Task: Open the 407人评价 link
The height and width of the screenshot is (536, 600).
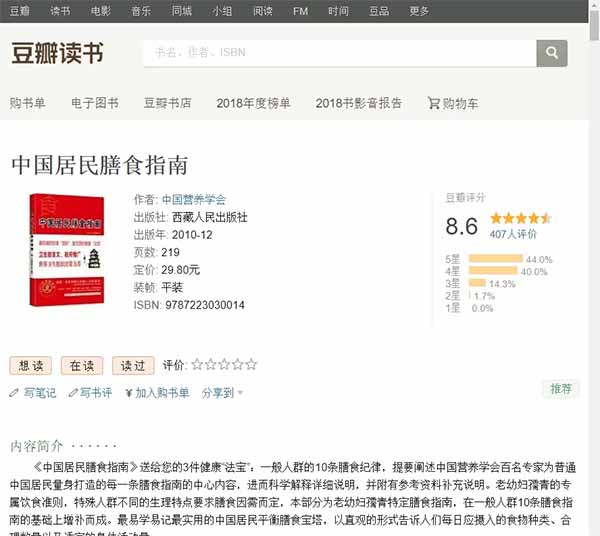Action: [513, 234]
